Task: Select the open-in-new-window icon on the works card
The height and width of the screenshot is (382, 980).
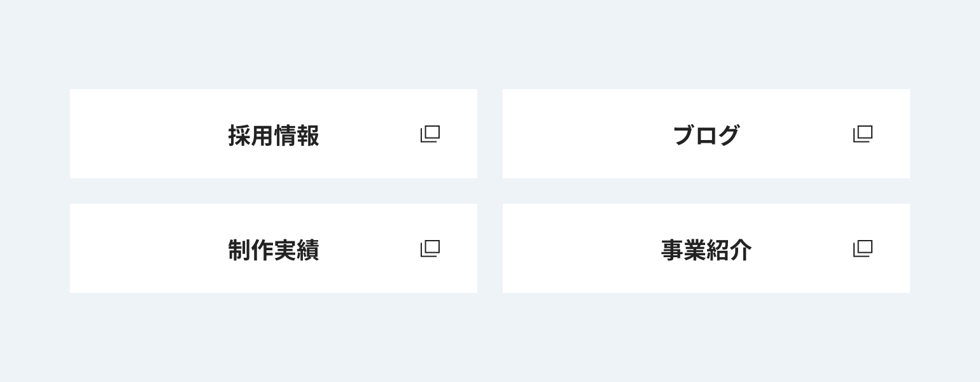Action: click(x=430, y=248)
